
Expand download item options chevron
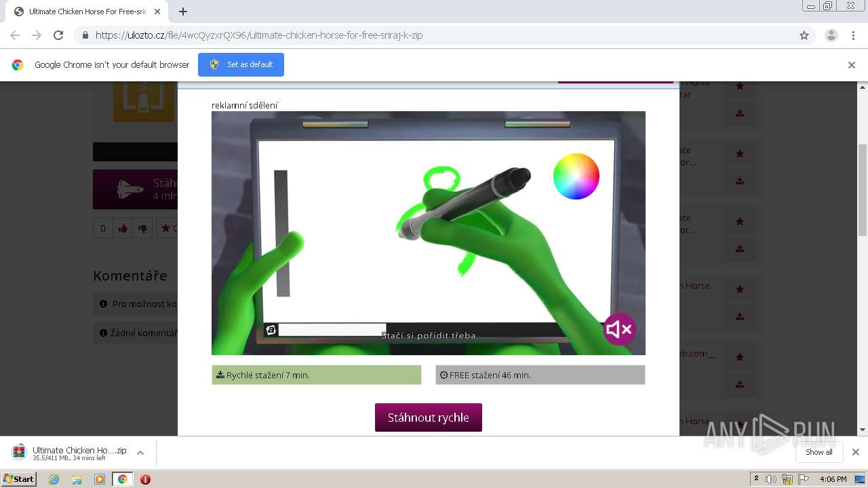[x=140, y=453]
